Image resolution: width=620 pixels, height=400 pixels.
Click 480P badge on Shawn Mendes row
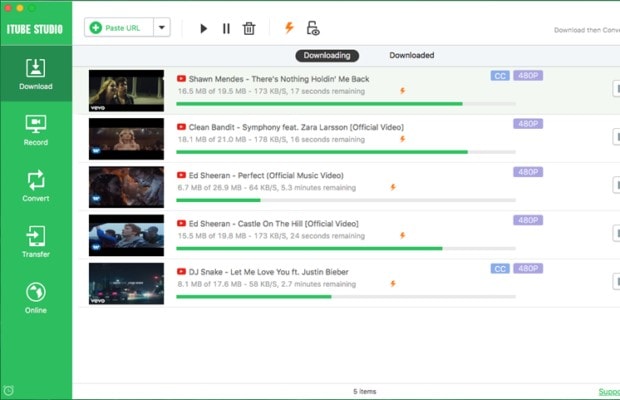coord(528,75)
